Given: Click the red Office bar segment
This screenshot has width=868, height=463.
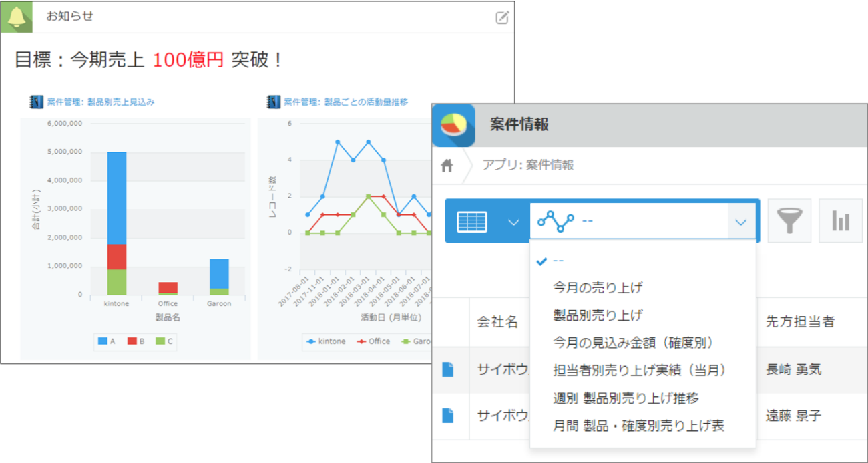Looking at the screenshot, I should click(168, 287).
